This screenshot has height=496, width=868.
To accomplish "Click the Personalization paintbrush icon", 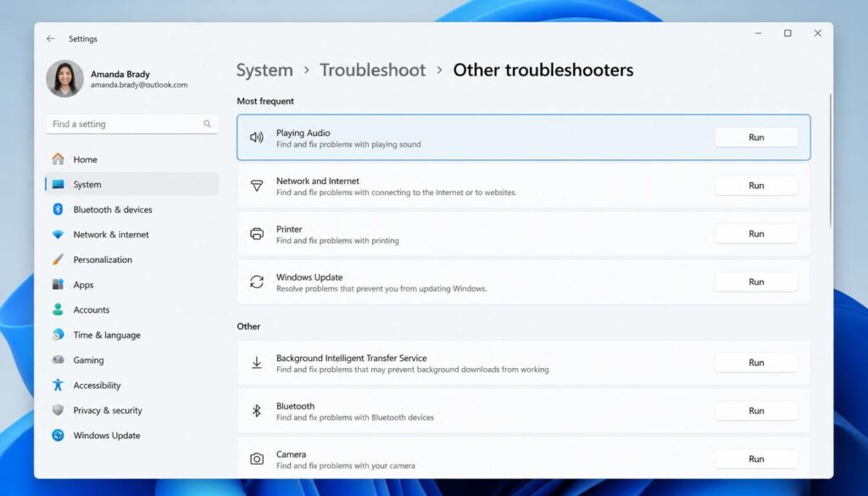I will click(58, 259).
